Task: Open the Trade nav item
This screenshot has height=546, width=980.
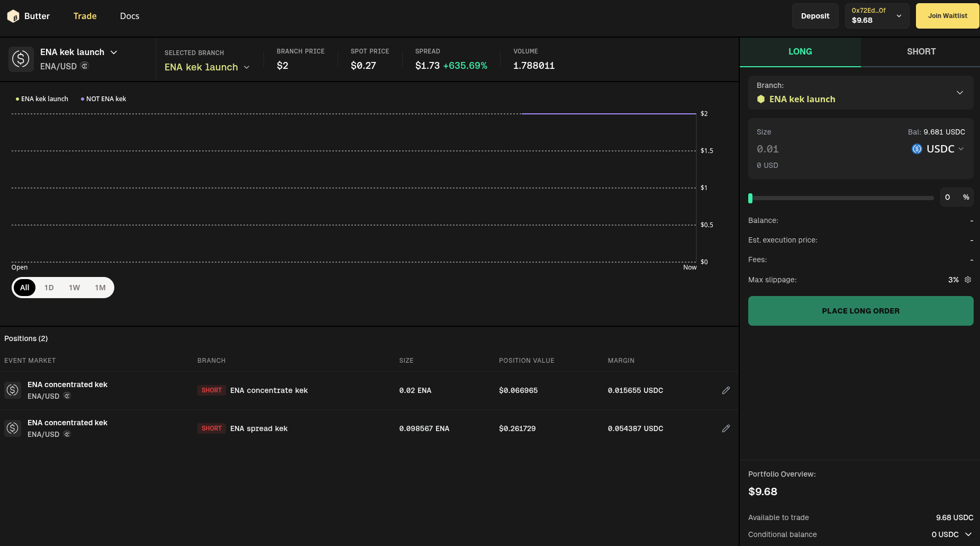Action: click(85, 16)
